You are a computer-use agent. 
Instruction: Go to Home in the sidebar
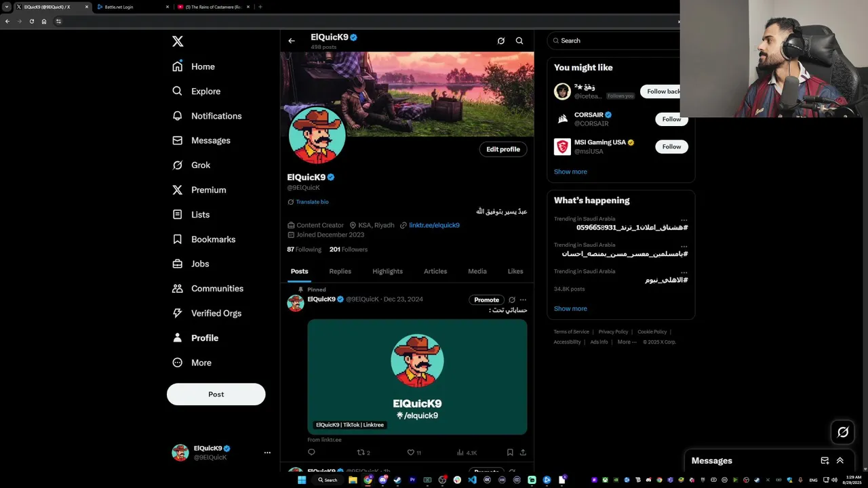tap(193, 66)
